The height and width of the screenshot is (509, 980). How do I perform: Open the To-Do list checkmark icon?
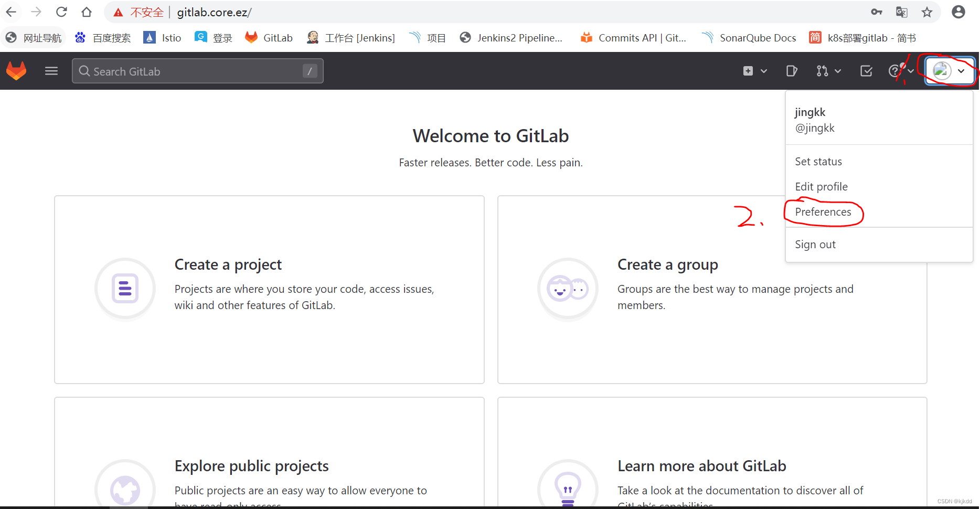pyautogui.click(x=866, y=71)
